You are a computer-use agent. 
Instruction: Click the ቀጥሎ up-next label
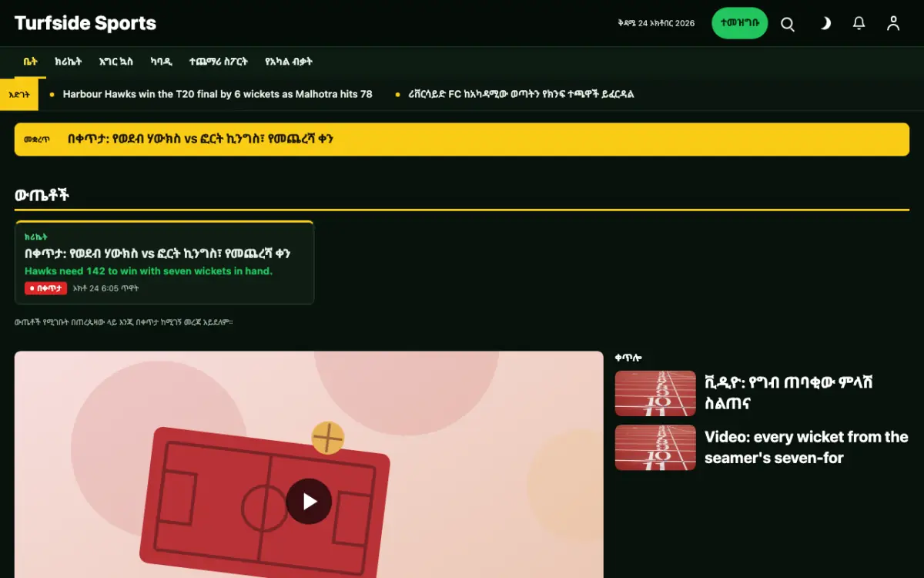coord(628,358)
